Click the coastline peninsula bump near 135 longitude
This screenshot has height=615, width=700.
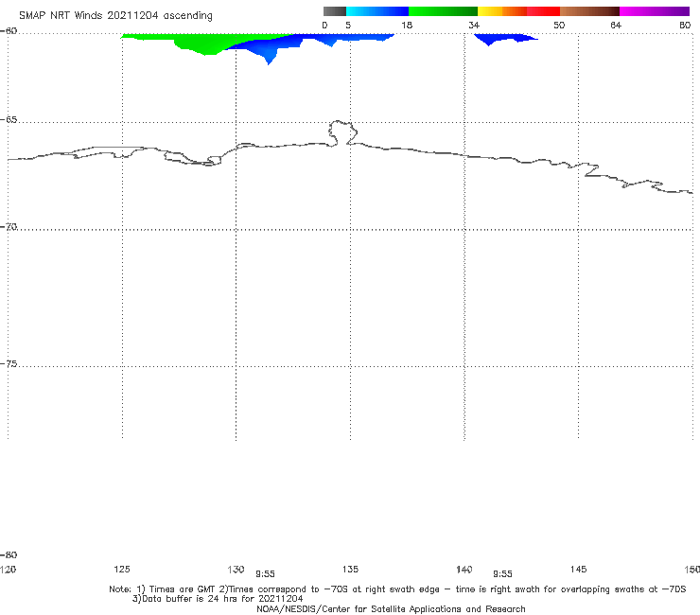tap(342, 132)
